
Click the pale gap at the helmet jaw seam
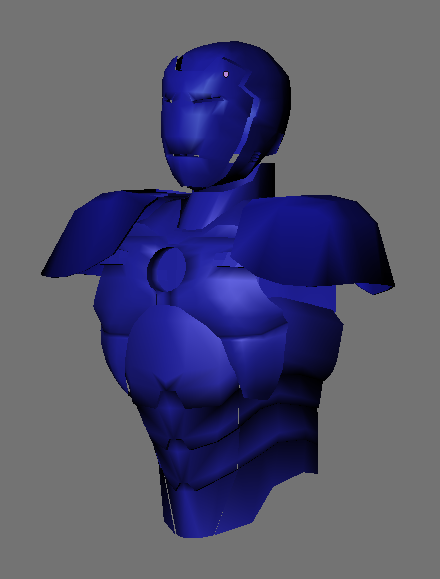click(x=234, y=159)
